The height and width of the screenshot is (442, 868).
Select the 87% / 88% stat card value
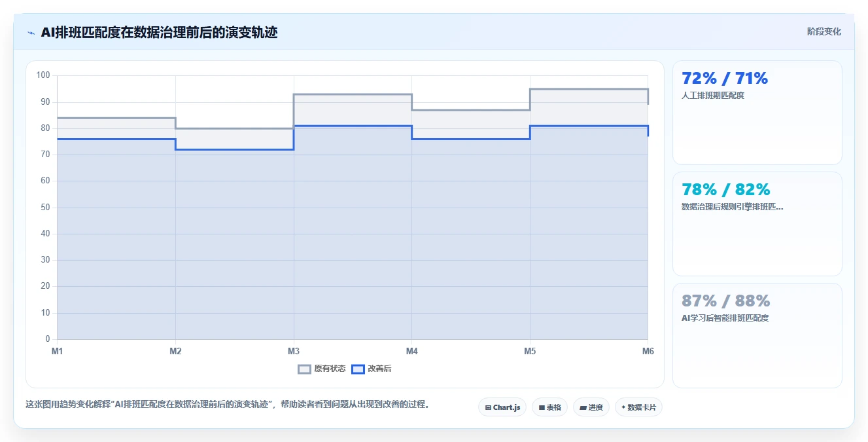726,301
